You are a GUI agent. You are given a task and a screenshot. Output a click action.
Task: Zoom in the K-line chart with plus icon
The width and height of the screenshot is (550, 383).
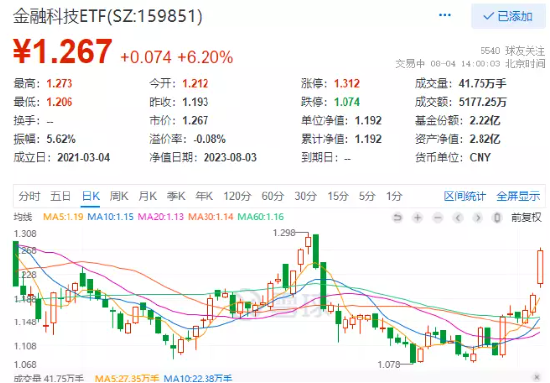(x=417, y=218)
